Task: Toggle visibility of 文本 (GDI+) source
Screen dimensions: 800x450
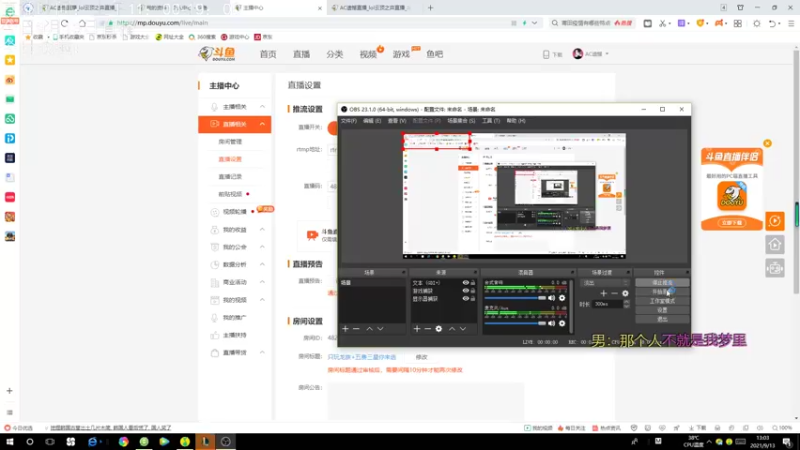Action: pos(465,283)
